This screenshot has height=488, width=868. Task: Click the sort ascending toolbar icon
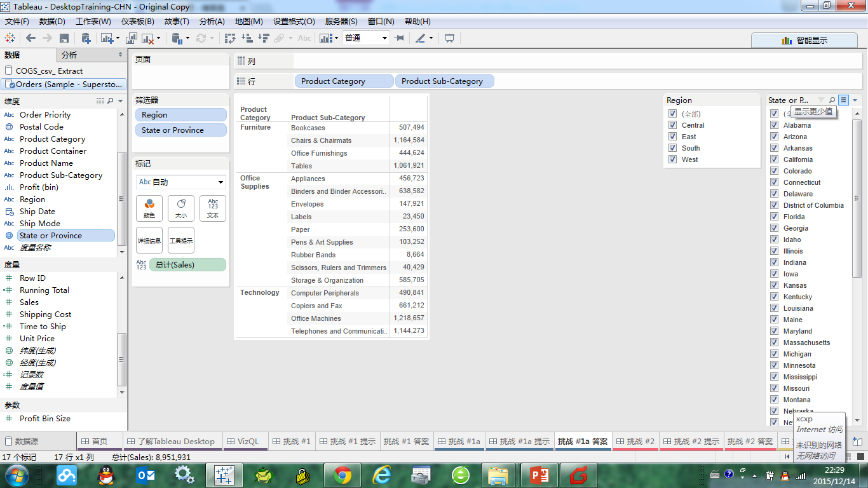(x=247, y=38)
